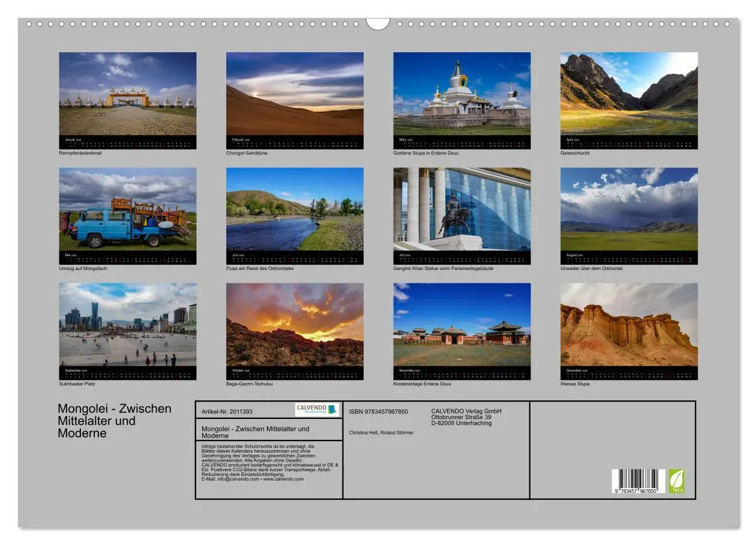This screenshot has width=756, height=545.
Task: Click the Genghis Khan Statue photo
Action: (462, 210)
